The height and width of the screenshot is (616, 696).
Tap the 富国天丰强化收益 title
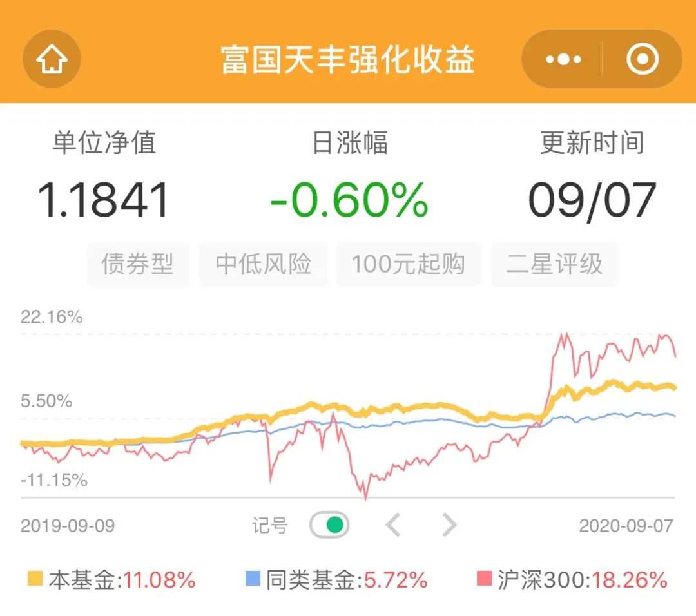(x=348, y=60)
